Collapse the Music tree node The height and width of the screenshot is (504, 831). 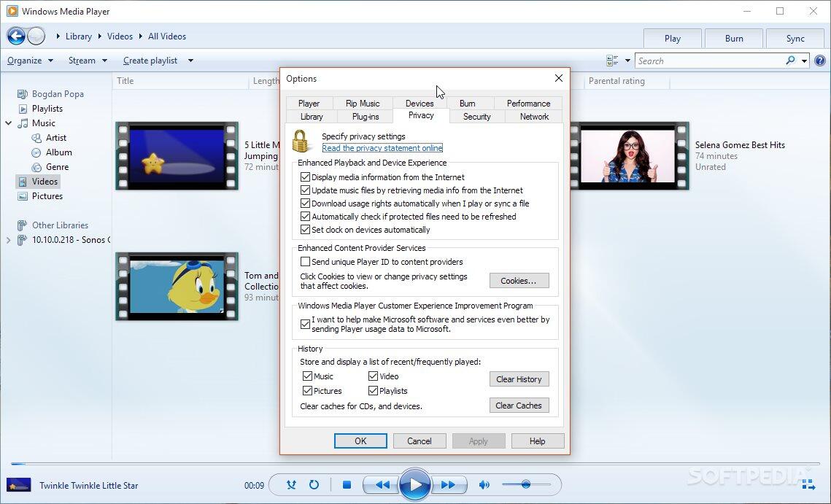tap(9, 123)
